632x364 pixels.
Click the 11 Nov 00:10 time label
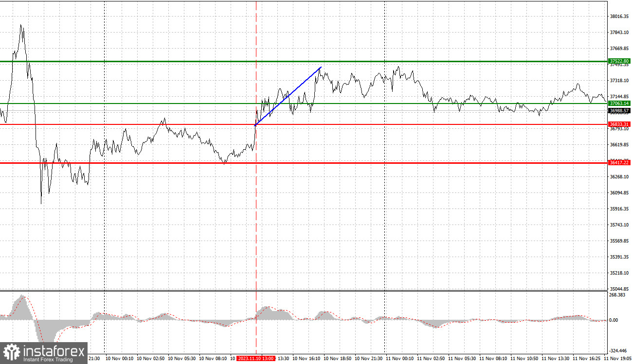click(400, 358)
